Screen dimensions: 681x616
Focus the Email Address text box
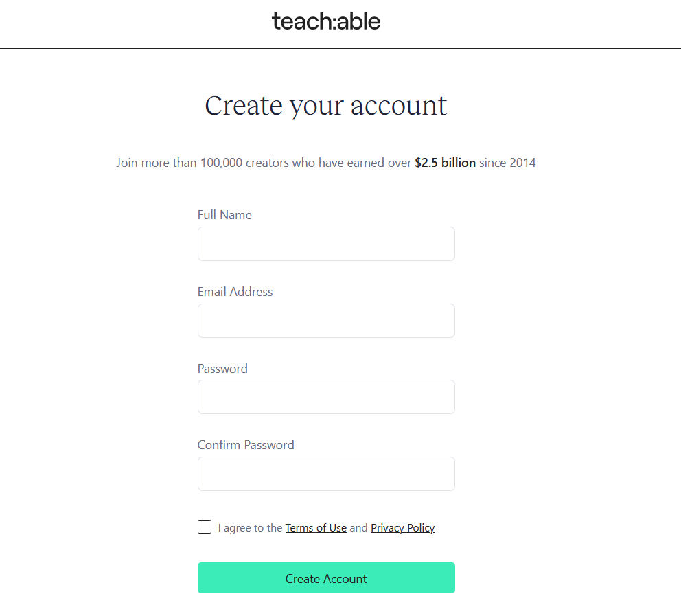point(326,321)
